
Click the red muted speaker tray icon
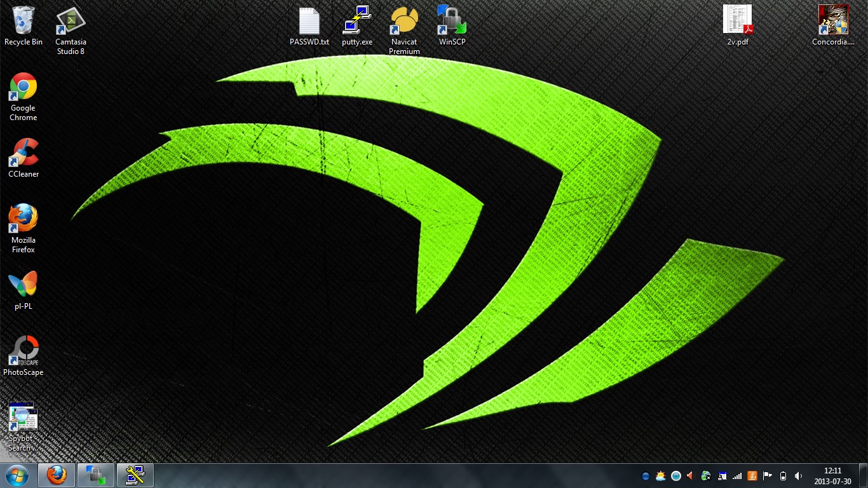pyautogui.click(x=691, y=476)
